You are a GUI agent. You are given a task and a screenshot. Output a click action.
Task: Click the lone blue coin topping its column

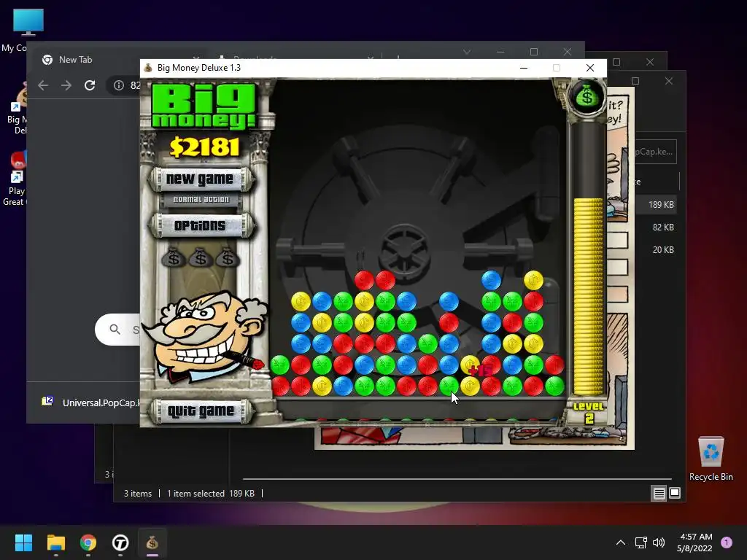(x=491, y=281)
